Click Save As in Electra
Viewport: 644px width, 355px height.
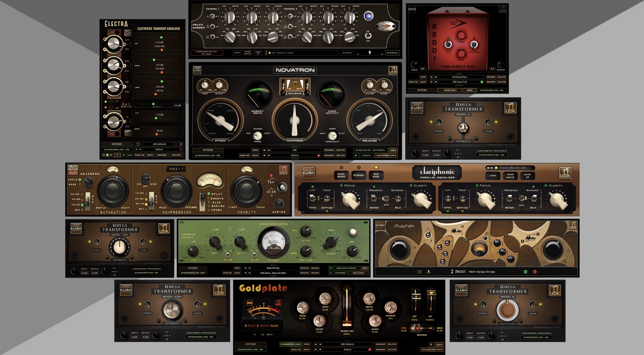140,155
